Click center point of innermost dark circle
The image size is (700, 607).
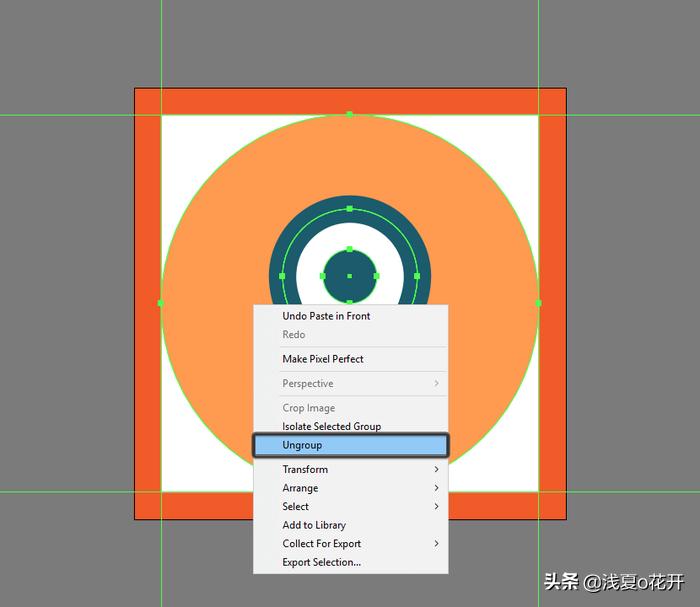click(349, 276)
